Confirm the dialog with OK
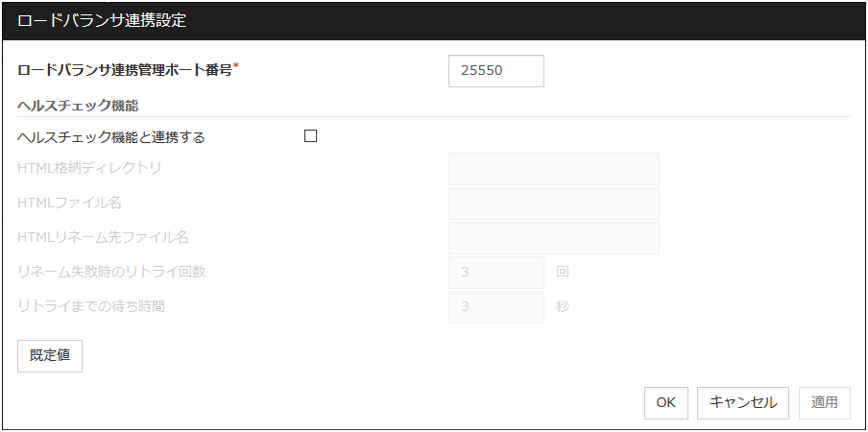This screenshot has width=868, height=432. pos(665,403)
